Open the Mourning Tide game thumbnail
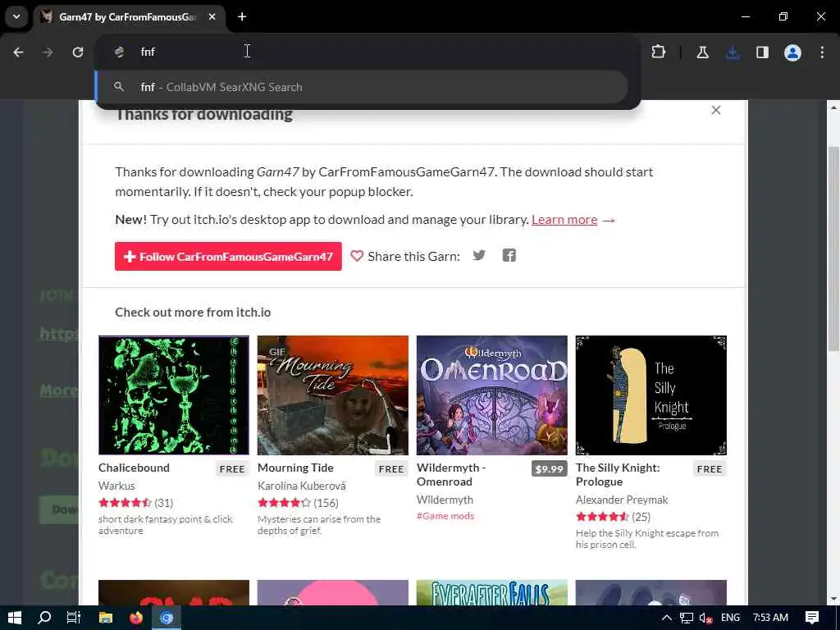This screenshot has height=630, width=840. point(333,395)
